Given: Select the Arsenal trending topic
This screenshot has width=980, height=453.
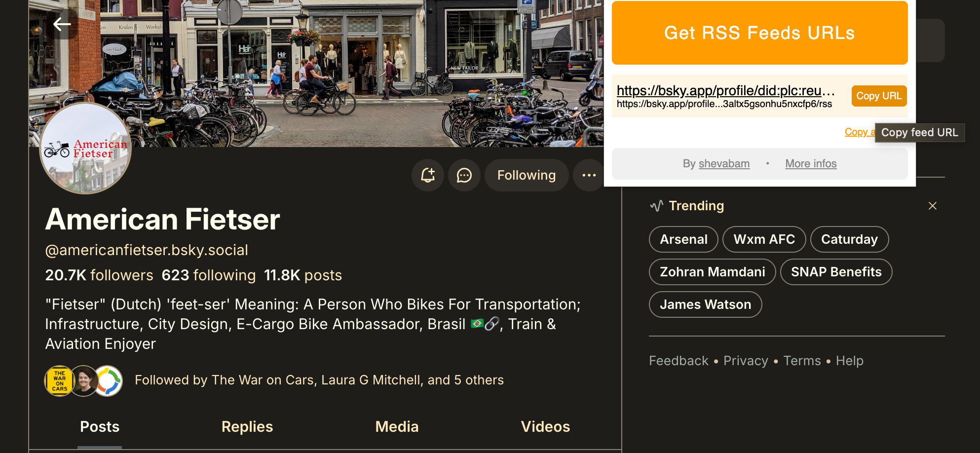Looking at the screenshot, I should (x=683, y=239).
